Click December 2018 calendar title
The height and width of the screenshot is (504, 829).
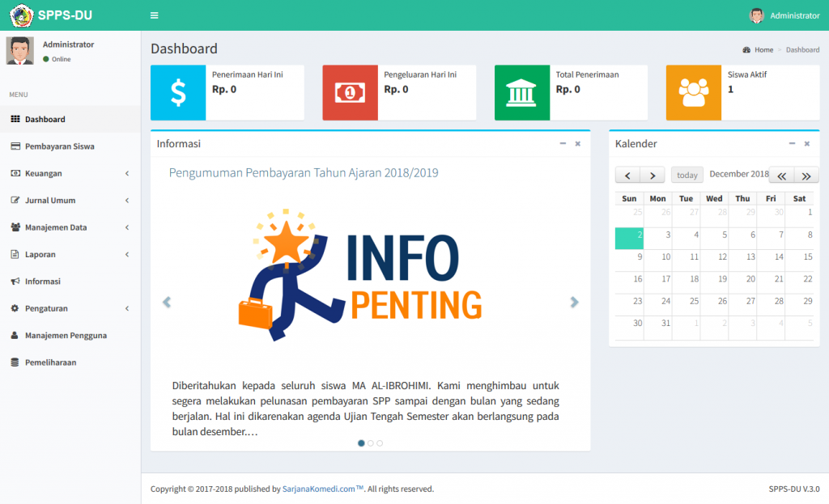point(738,174)
